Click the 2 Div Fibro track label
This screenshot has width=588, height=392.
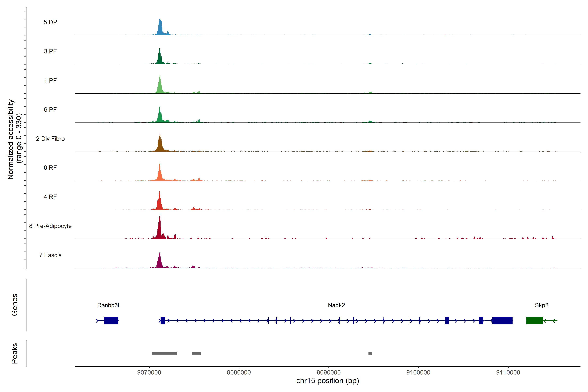point(50,139)
